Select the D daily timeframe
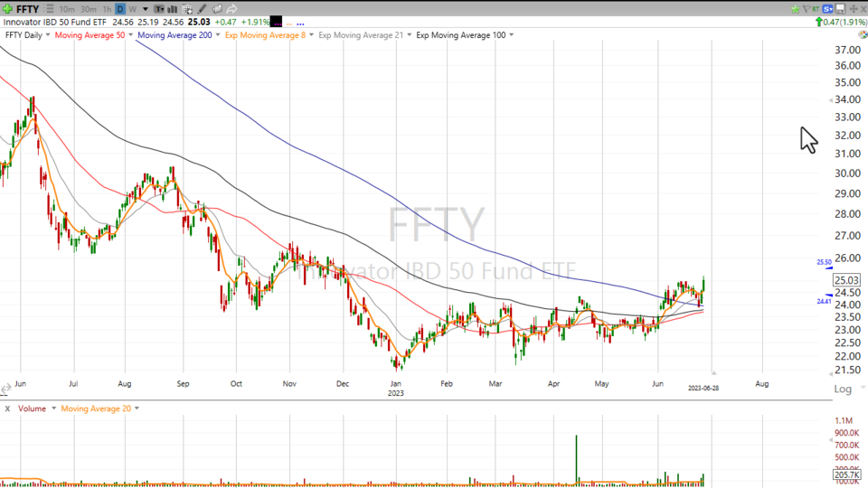Screen dimensions: 868x488 click(120, 9)
